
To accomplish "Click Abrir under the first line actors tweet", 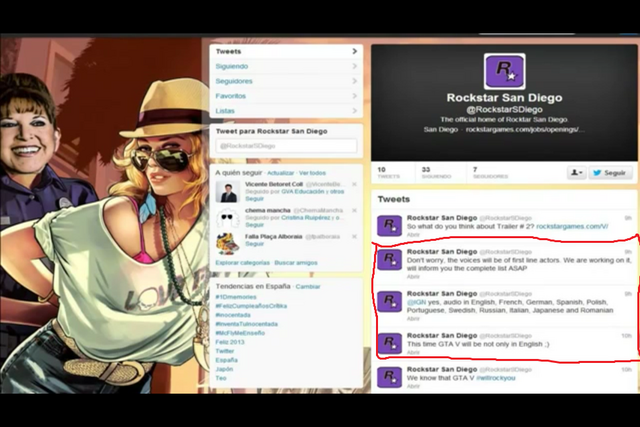I will point(413,276).
